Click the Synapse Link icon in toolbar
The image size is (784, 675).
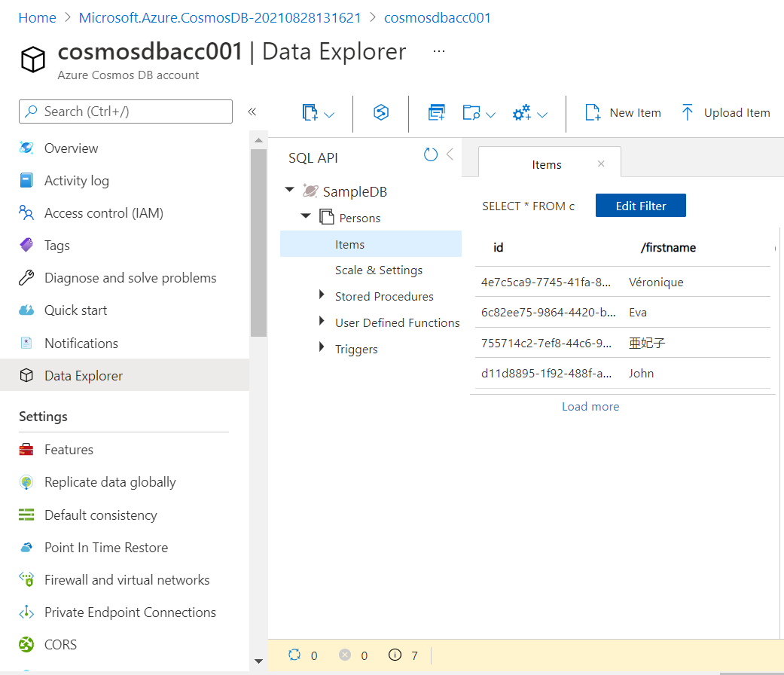pyautogui.click(x=381, y=113)
